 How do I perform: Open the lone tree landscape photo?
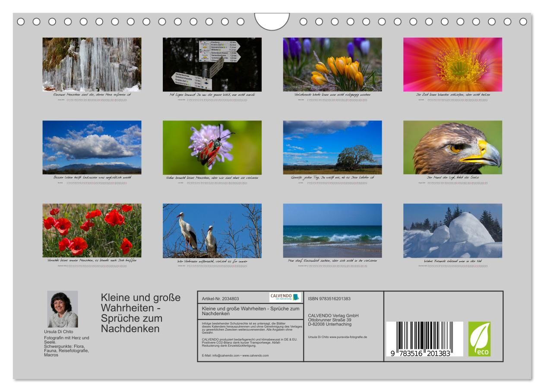click(332, 147)
